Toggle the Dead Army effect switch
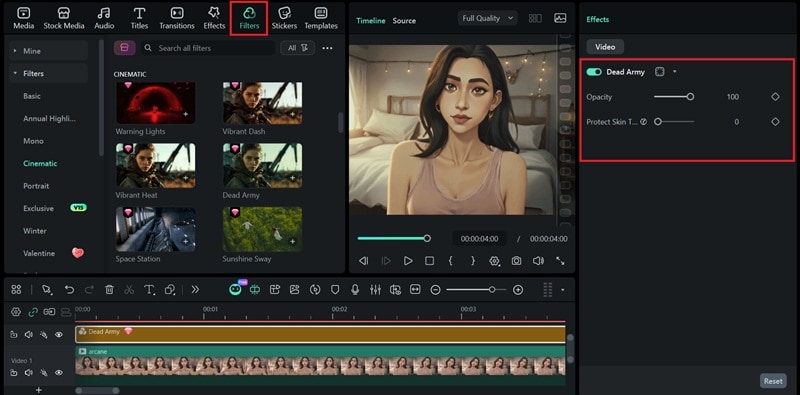800x395 pixels. click(x=594, y=72)
